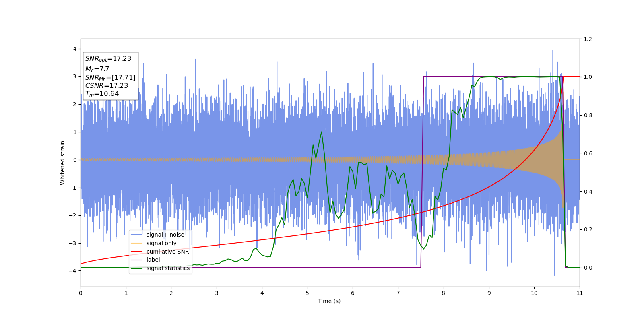Click the orange line swatch in legend
This screenshot has height=322, width=644.
click(x=137, y=243)
